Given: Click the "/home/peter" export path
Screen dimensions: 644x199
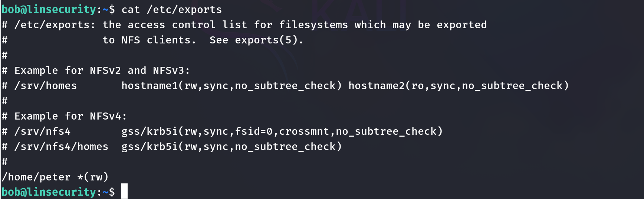Looking at the screenshot, I should 36,177.
